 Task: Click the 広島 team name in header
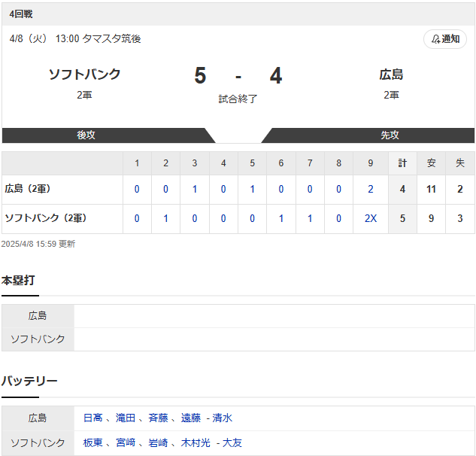click(391, 74)
